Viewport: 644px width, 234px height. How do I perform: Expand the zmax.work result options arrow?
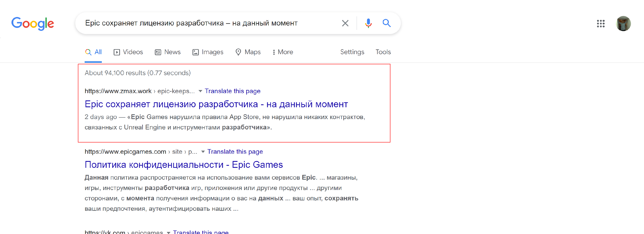(200, 91)
